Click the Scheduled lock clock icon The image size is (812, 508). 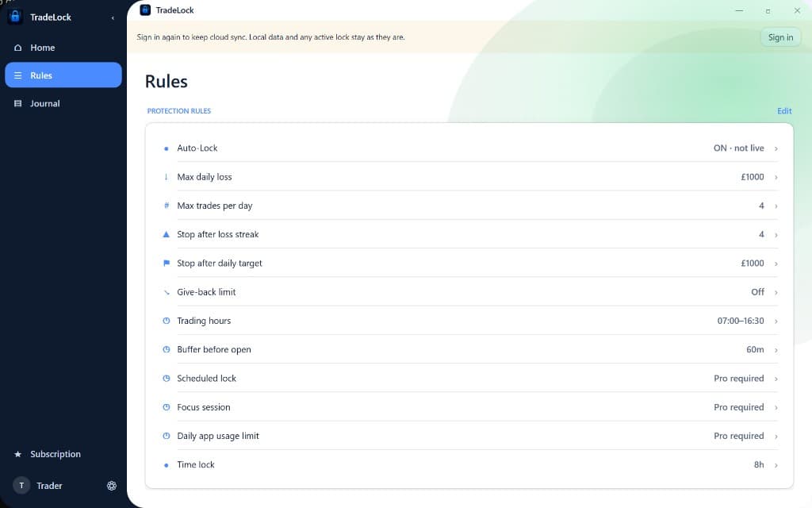(x=167, y=379)
